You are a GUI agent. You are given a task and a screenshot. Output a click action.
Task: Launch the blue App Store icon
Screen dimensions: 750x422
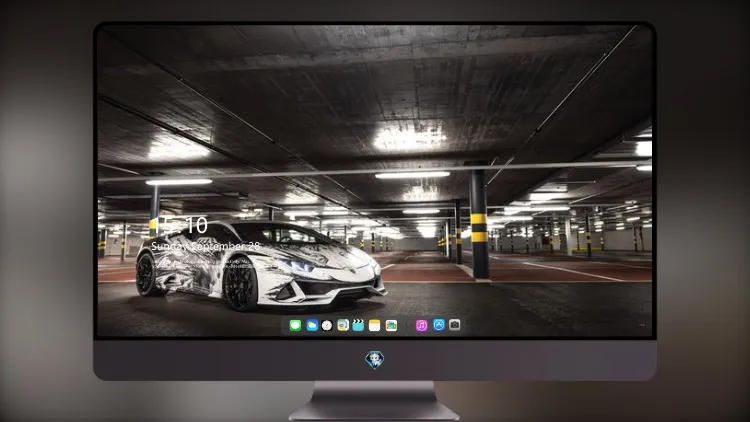coord(439,325)
